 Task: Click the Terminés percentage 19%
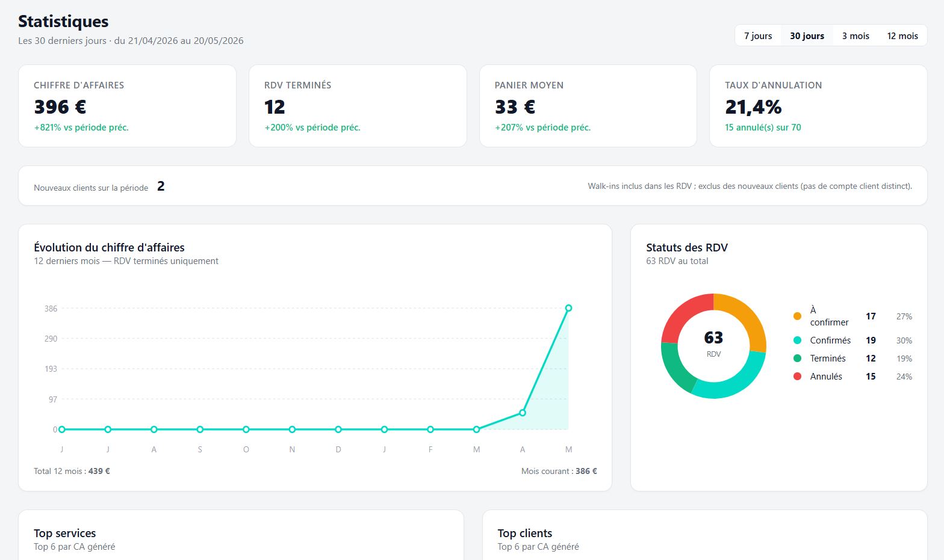tap(904, 358)
